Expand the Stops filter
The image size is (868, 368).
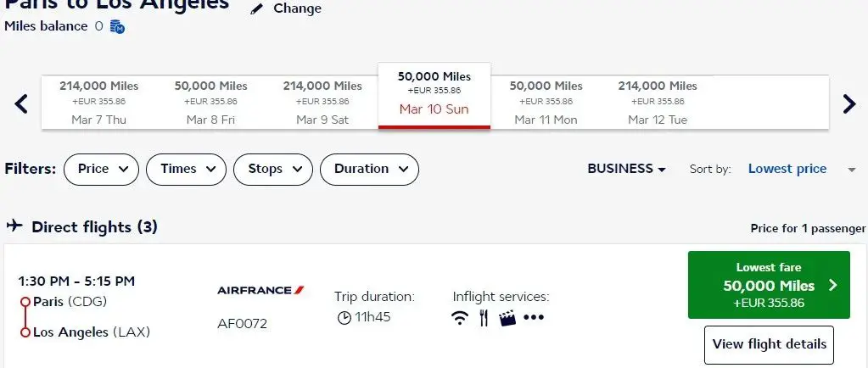click(x=272, y=169)
